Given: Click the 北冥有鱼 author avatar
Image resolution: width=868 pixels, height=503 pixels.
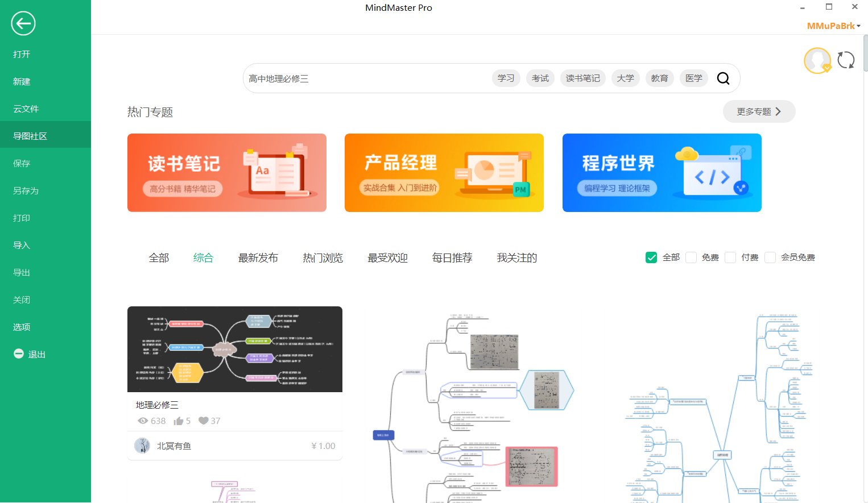Looking at the screenshot, I should (142, 446).
